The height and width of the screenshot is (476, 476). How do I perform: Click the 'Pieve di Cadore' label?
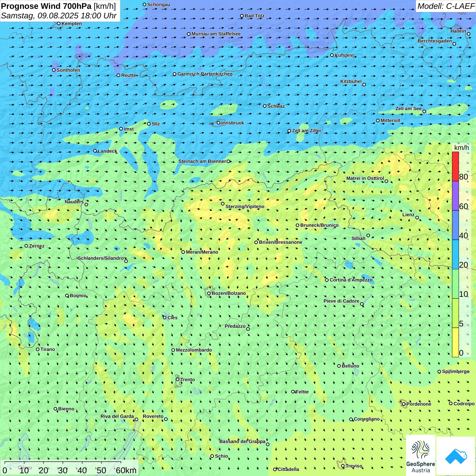tap(341, 301)
